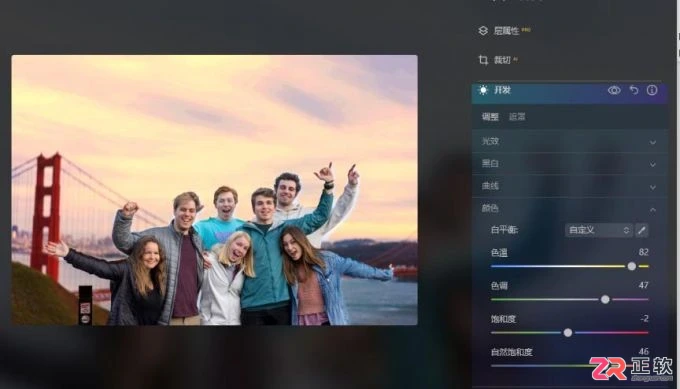Open the 层属性 (Layer Properties) tool icon
Image resolution: width=680 pixels, height=389 pixels.
point(483,31)
